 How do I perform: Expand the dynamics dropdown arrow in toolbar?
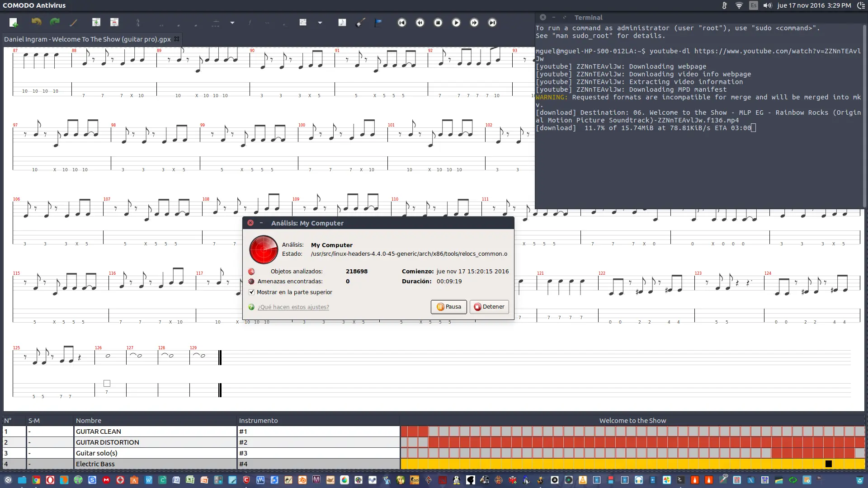coord(232,23)
